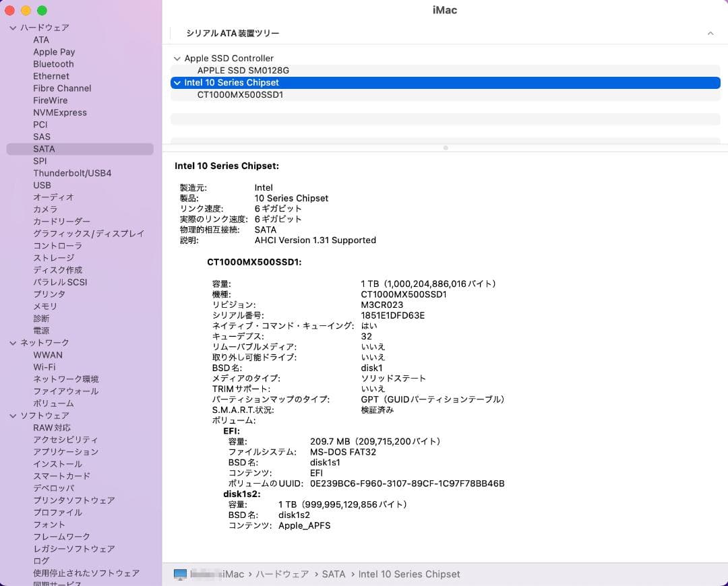
Task: Open the ストレージ entry
Action: pyautogui.click(x=54, y=257)
